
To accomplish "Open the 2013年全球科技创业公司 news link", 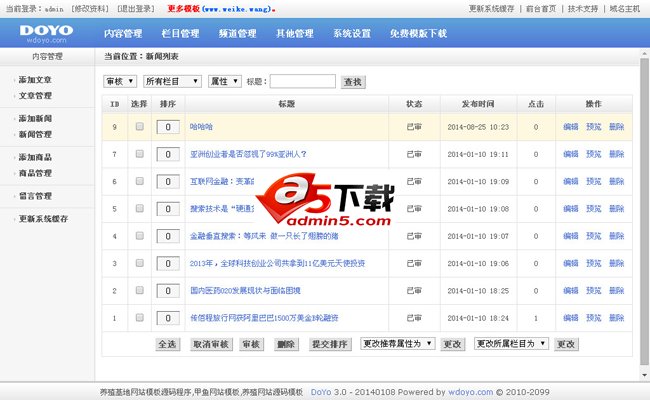I will tap(277, 264).
